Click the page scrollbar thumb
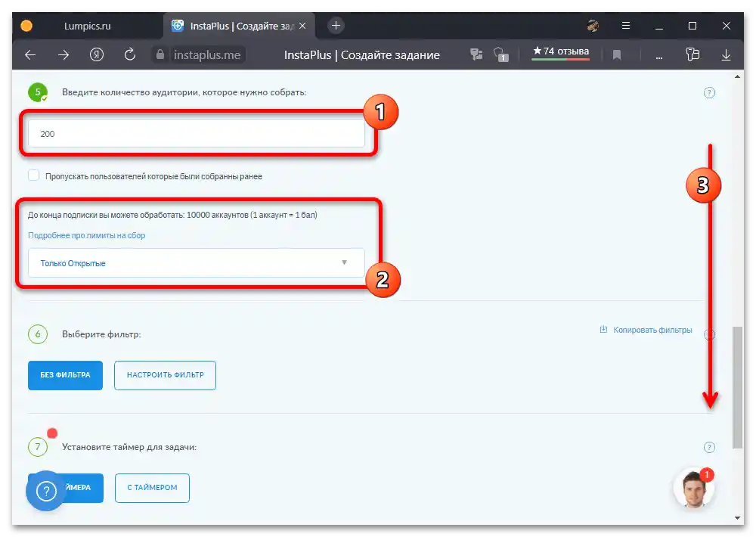This screenshot has width=756, height=537. (737, 387)
